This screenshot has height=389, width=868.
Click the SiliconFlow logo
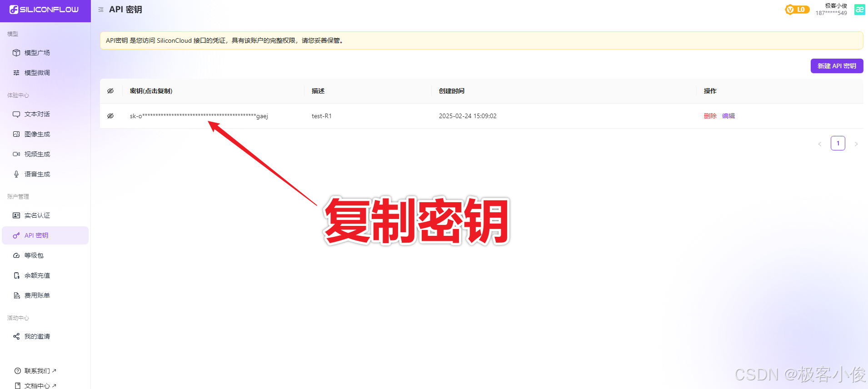(44, 10)
